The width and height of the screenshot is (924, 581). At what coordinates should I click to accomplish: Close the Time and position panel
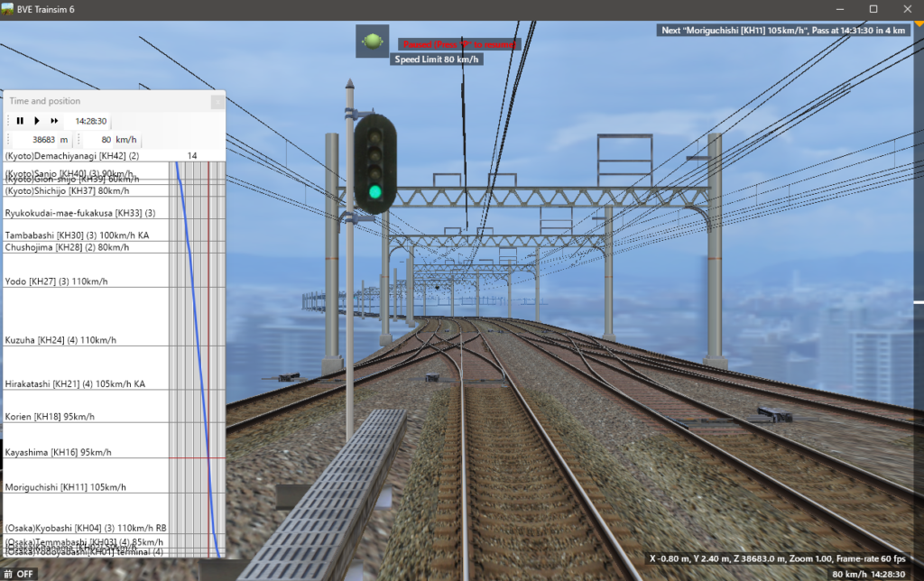click(x=217, y=102)
